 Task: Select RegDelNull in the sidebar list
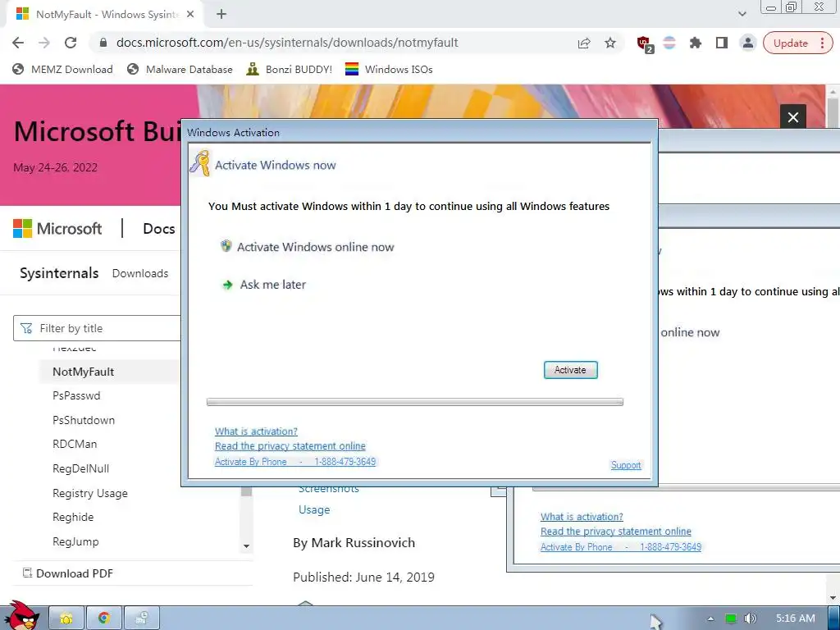[81, 468]
